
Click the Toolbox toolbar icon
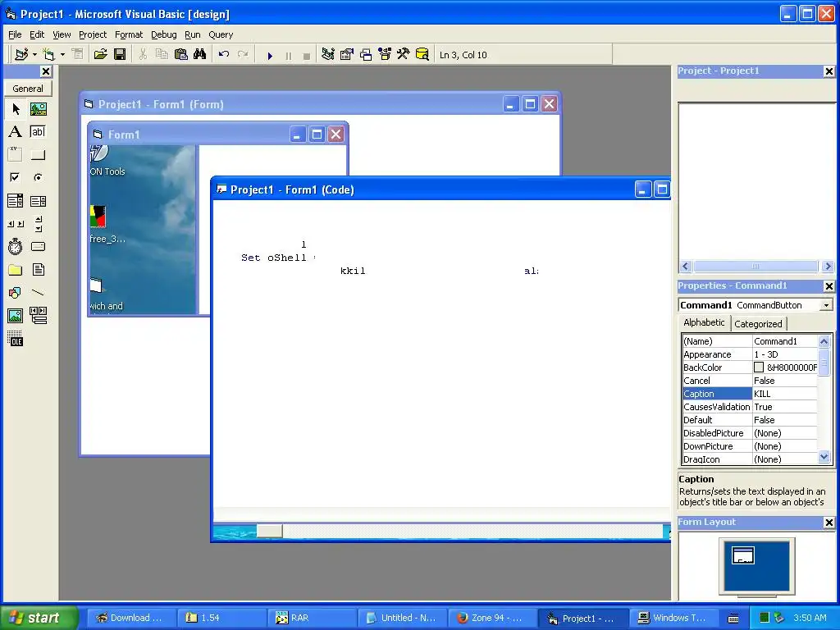click(404, 55)
